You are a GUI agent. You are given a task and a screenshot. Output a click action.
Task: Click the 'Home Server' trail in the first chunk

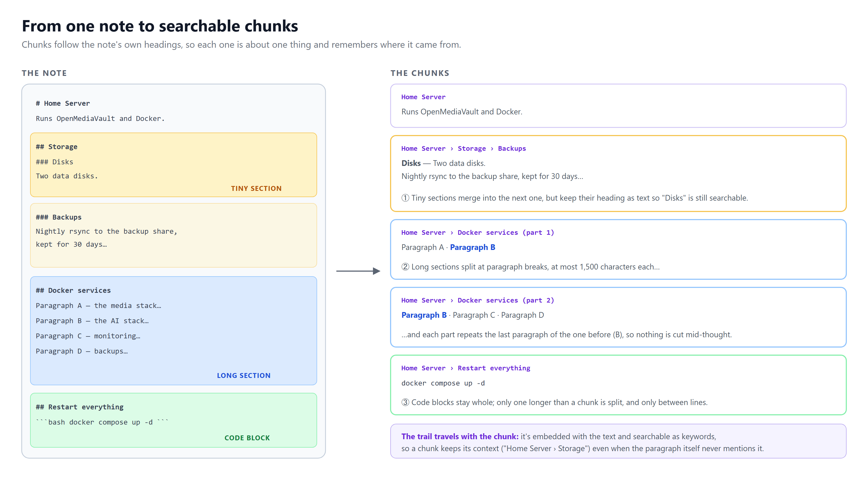coord(423,97)
